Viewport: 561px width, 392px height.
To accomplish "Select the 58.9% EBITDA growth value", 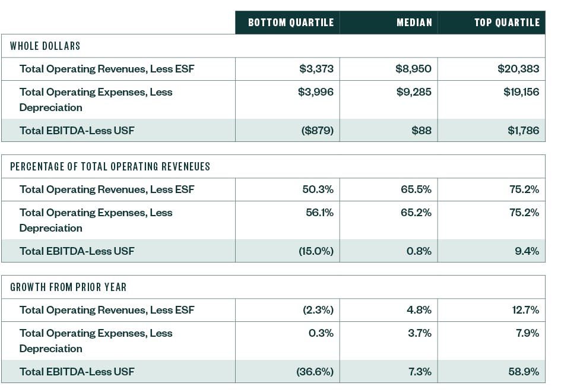I will [524, 372].
